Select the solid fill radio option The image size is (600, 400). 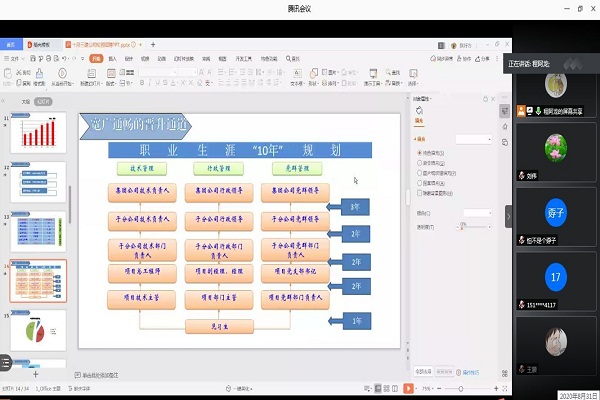click(418, 151)
